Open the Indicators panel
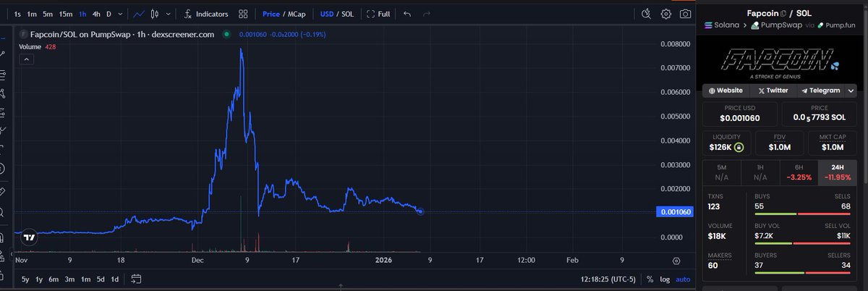This screenshot has width=868, height=291. tap(206, 14)
